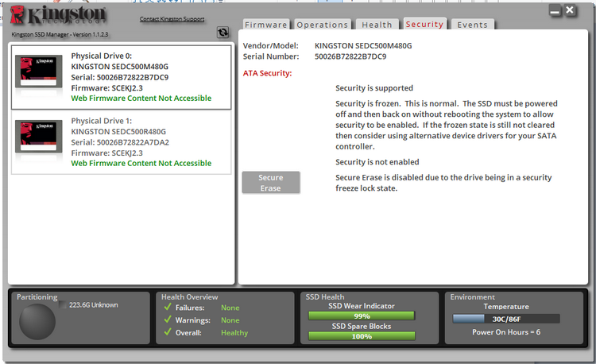Screen dimensions: 596x364
Task: Click the green checkmark next to Warnings
Action: [168, 319]
